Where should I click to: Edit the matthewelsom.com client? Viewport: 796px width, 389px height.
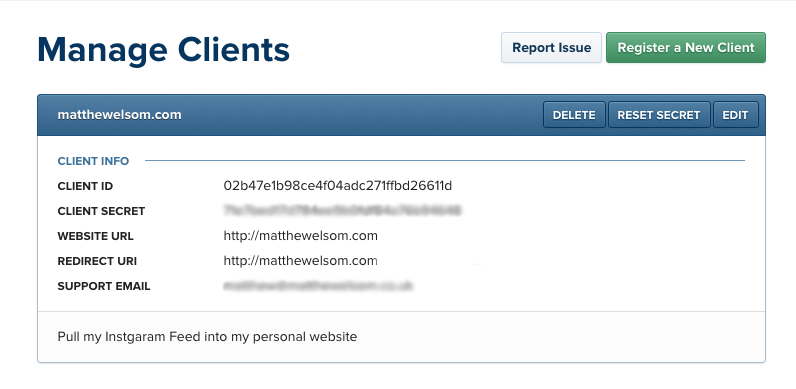coord(736,115)
